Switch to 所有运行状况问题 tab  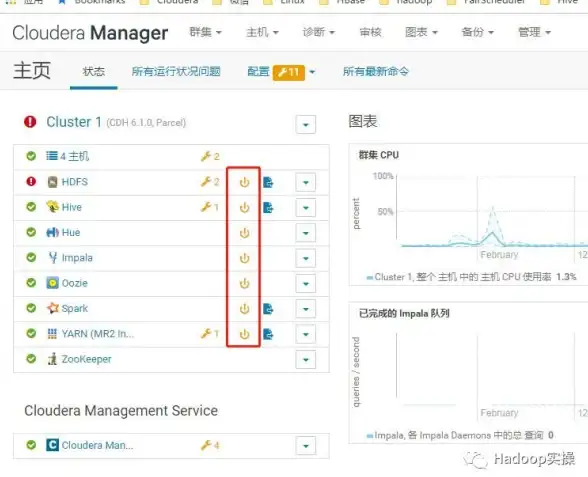(x=176, y=71)
